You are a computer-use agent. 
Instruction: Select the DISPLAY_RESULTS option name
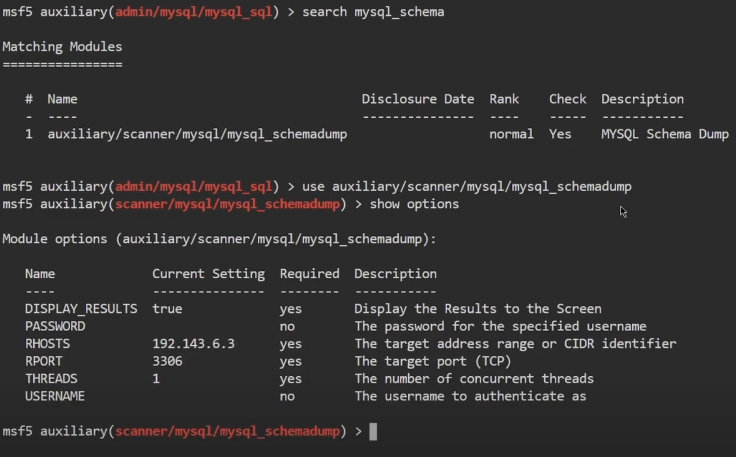(81, 309)
